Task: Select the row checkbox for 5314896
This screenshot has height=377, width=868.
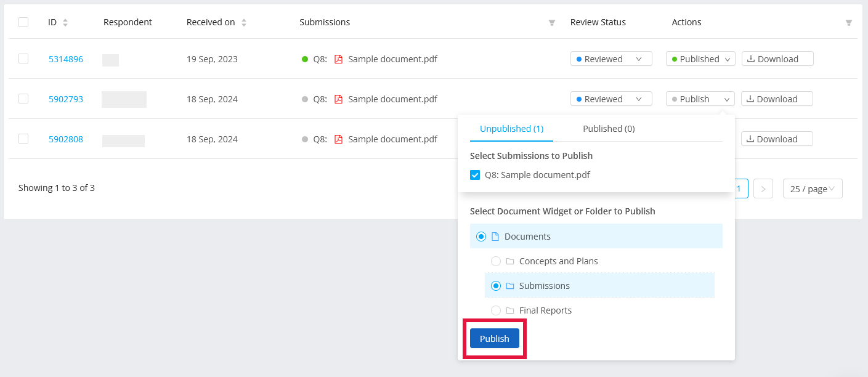Action: [23, 59]
